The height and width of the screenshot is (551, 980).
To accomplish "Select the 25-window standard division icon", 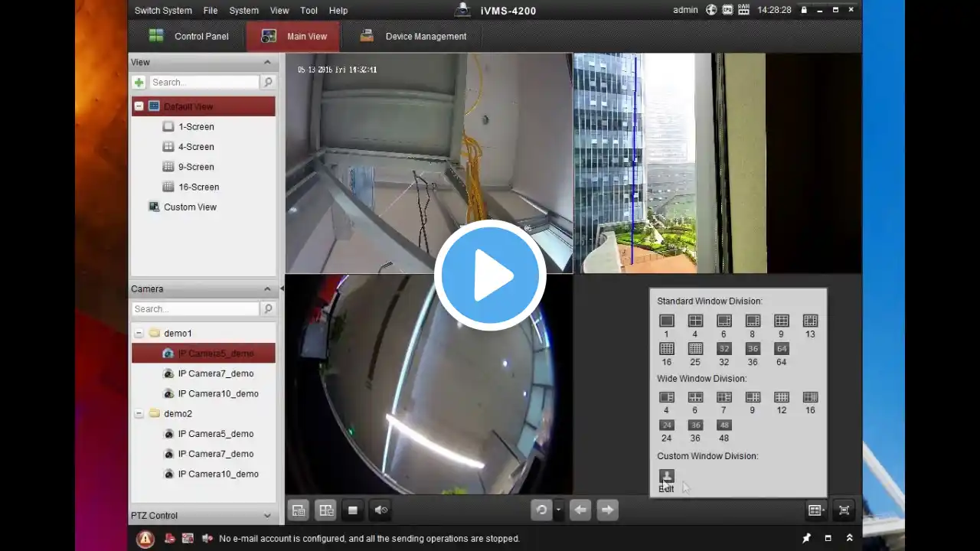I will point(695,349).
